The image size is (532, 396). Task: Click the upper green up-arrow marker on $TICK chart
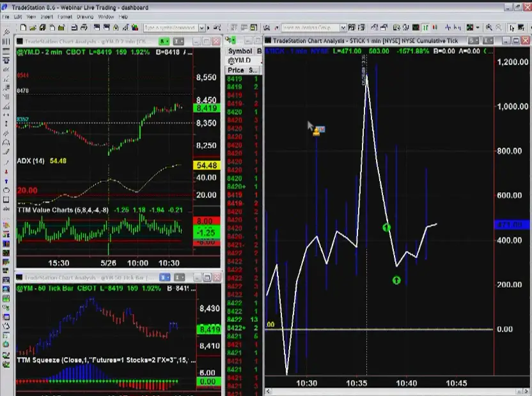coord(386,227)
